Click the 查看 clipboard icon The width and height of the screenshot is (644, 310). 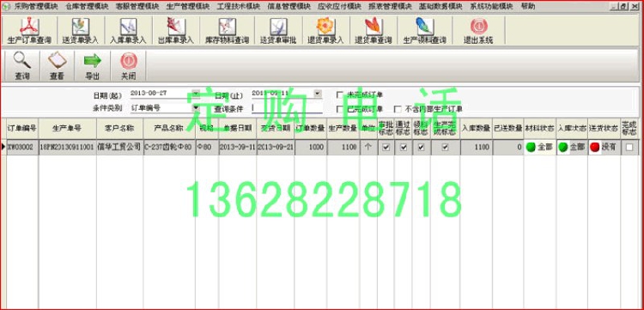coord(57,66)
